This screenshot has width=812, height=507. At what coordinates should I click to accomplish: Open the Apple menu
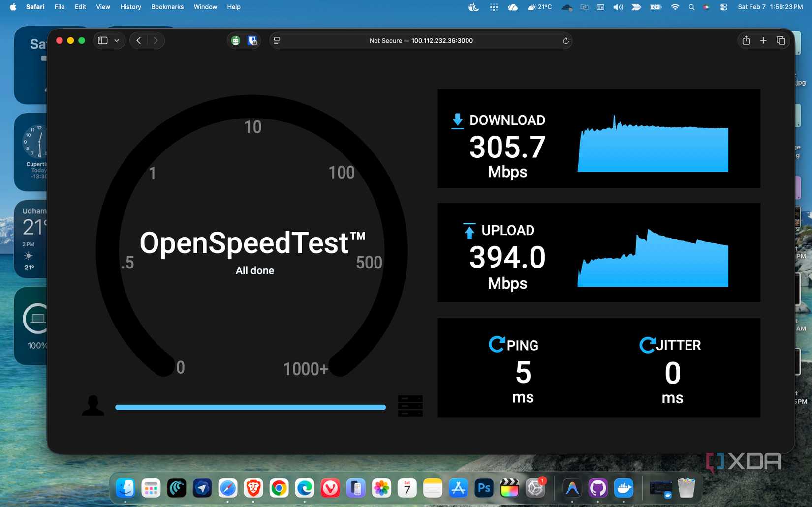click(x=13, y=7)
